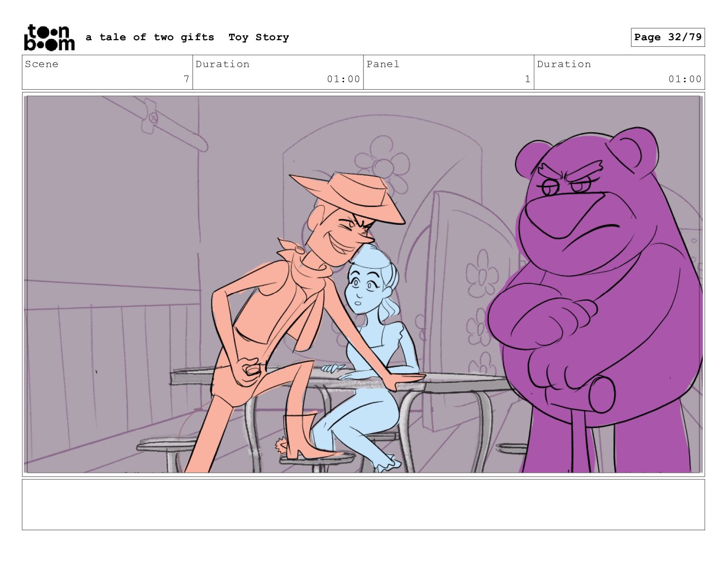Click the 'Panel' header label

click(x=383, y=64)
